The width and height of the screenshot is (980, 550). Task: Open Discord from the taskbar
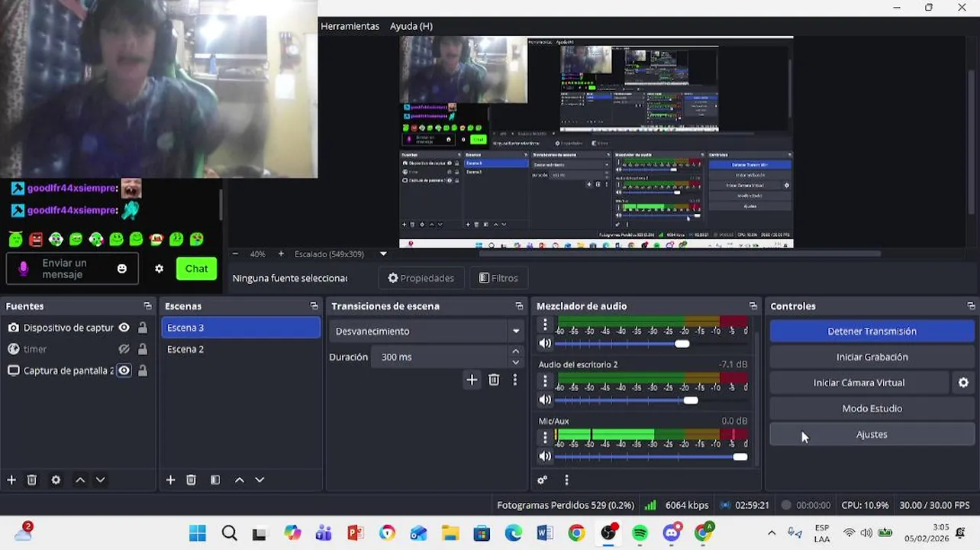coord(672,532)
